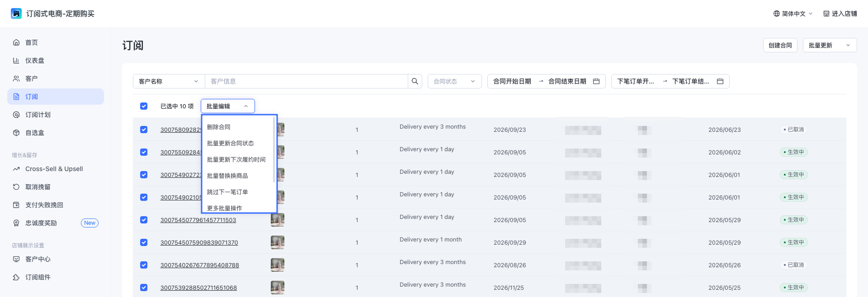Screen dimensions: 868x297
Task: Click the 2026/11/25 next order date
Action: (509, 288)
